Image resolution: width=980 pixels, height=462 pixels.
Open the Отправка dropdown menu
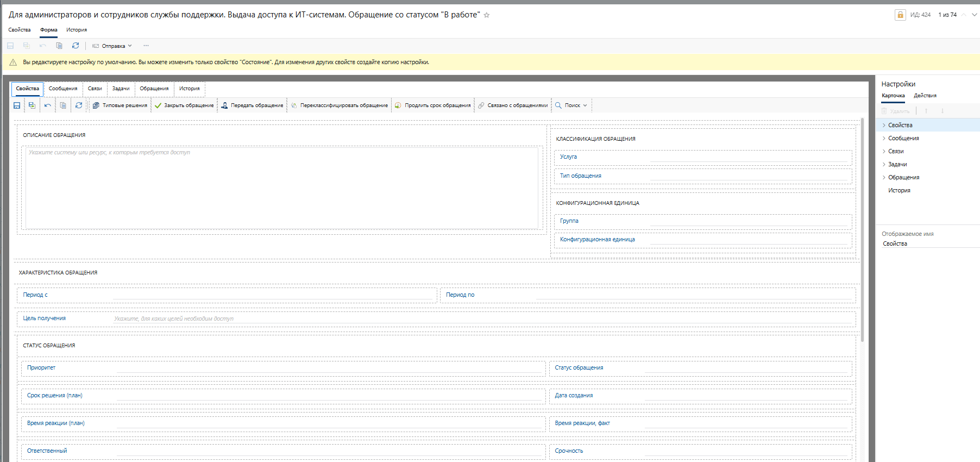coord(112,46)
